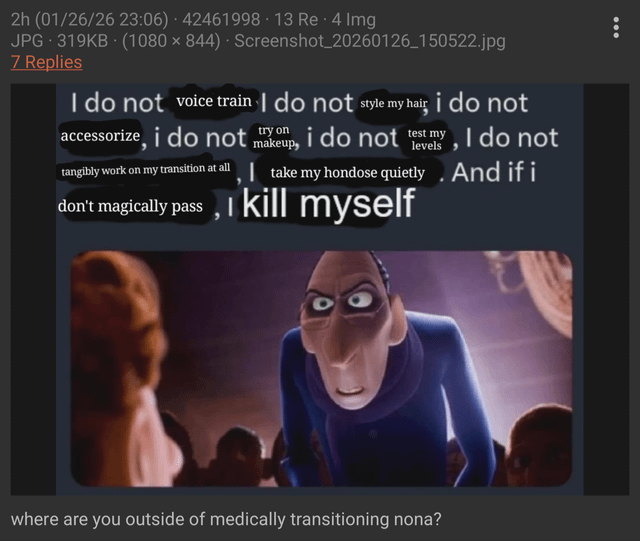Click the "voice train" label in meme
Image resolution: width=640 pixels, height=541 pixels.
click(214, 101)
